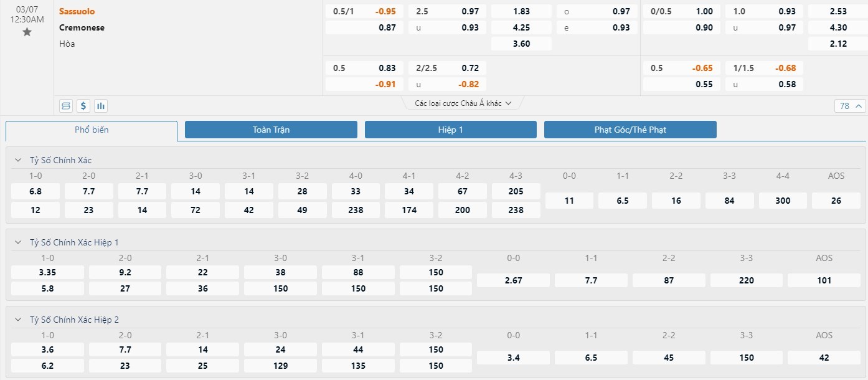This screenshot has height=380, width=868.
Task: Switch to the 'Toàn Trận' tab
Action: pyautogui.click(x=271, y=130)
